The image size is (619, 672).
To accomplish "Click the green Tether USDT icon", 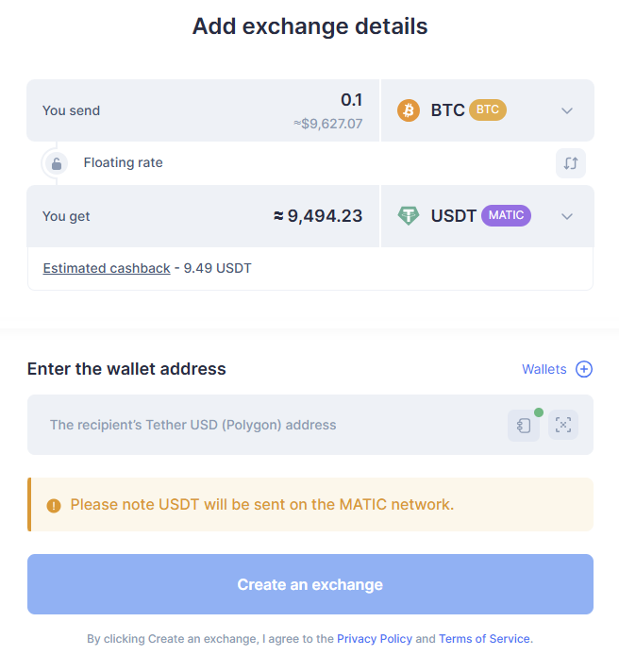I will click(409, 216).
